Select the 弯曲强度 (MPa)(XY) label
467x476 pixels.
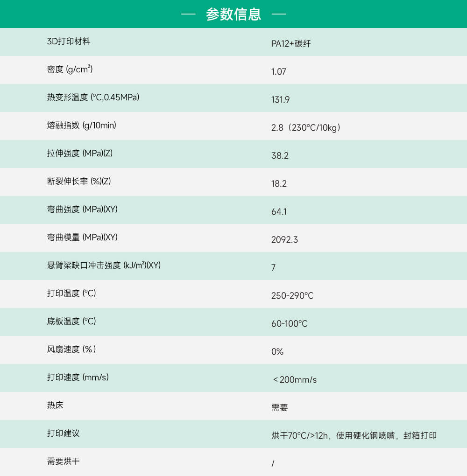[82, 209]
